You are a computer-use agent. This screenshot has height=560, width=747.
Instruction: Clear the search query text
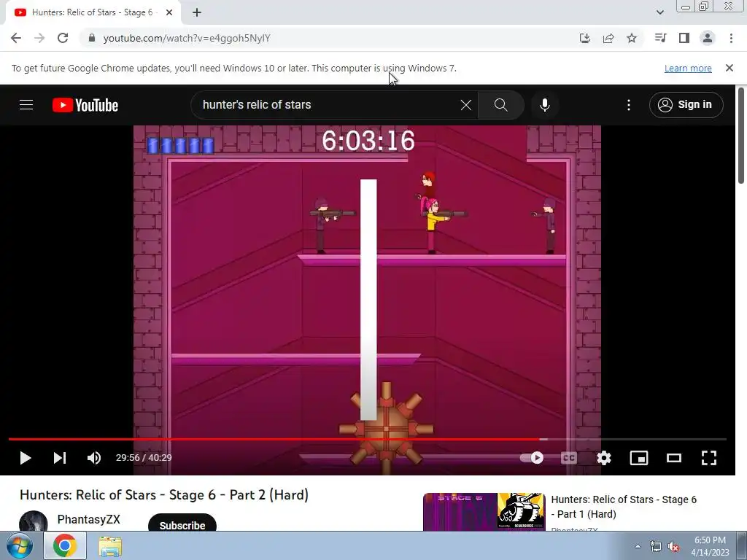466,105
